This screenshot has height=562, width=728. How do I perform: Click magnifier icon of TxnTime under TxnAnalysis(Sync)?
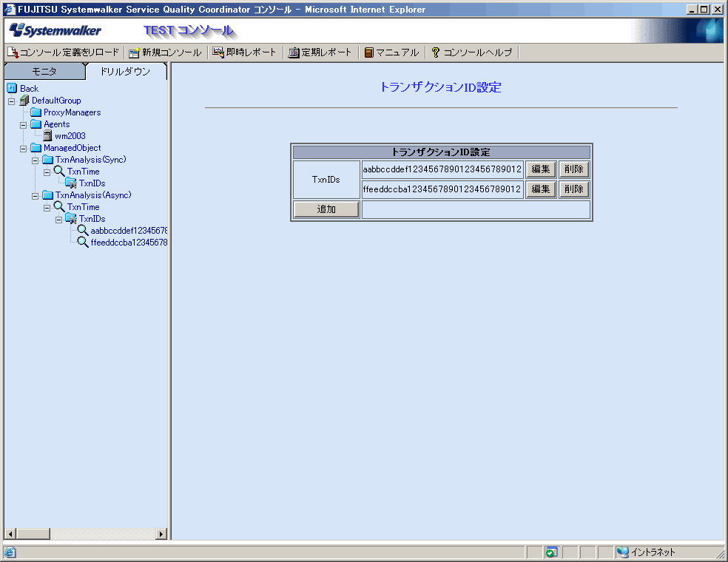[59, 172]
